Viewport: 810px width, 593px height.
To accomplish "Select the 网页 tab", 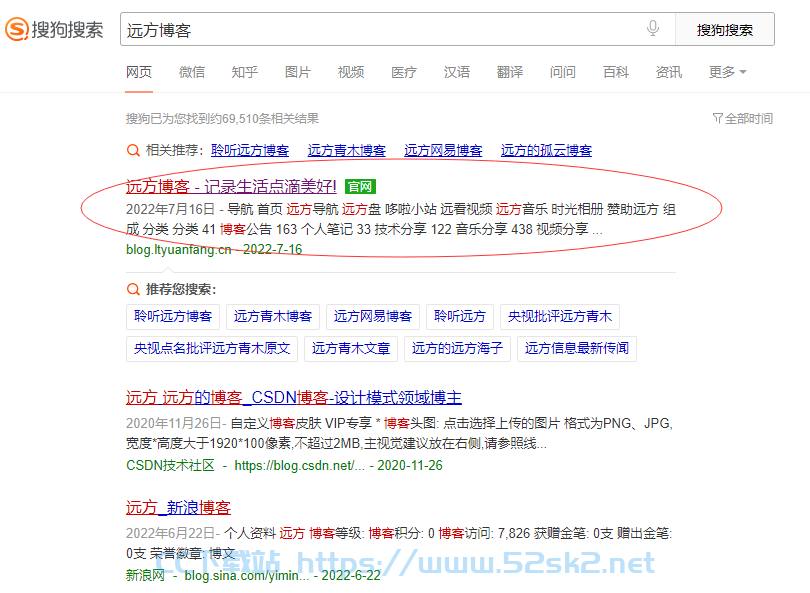I will [139, 72].
